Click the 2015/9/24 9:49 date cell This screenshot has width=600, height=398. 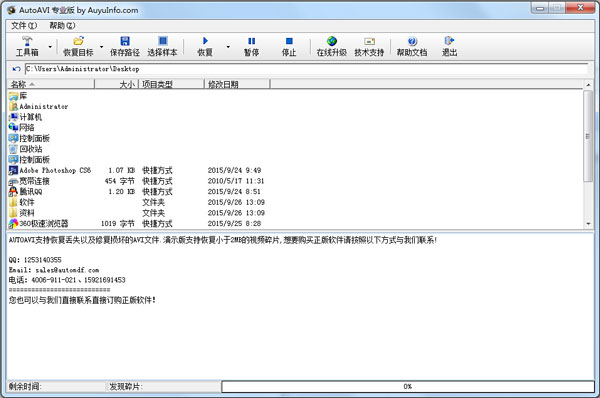(x=234, y=170)
